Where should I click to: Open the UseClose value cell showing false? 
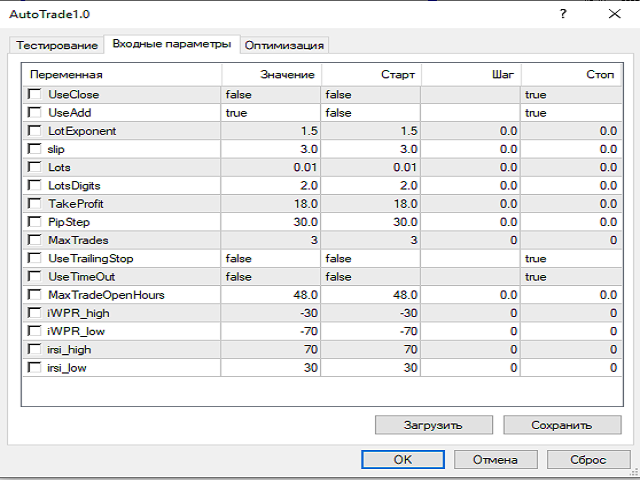pos(271,95)
